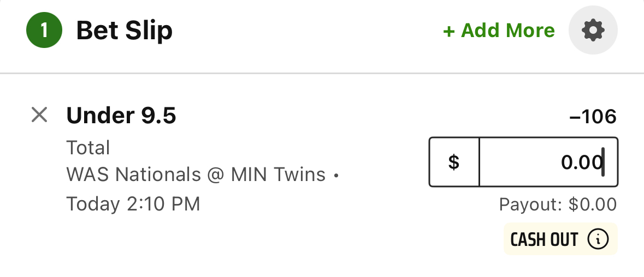
Task: Click the Payout: $0.00 text
Action: (558, 204)
